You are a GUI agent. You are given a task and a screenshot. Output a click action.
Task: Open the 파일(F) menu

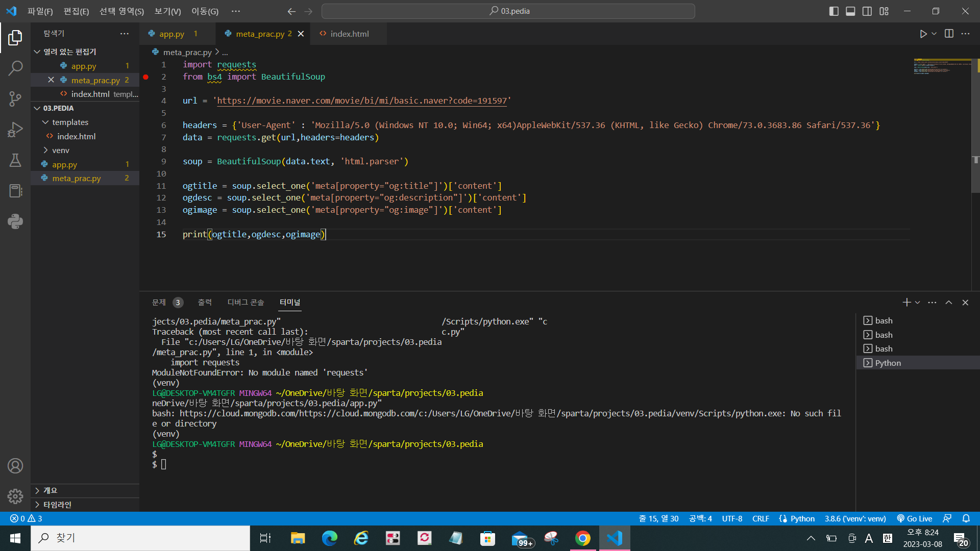[x=40, y=11]
